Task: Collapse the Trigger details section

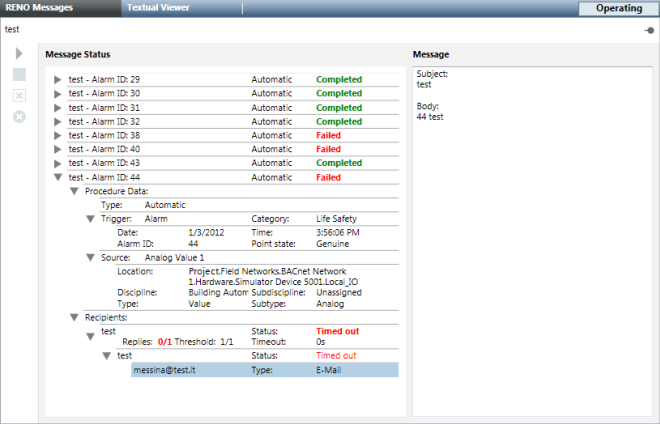Action: [90, 218]
